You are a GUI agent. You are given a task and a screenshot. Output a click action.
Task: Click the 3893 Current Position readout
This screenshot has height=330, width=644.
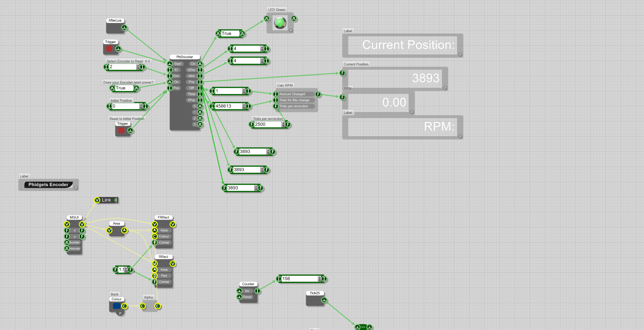[x=395, y=78]
